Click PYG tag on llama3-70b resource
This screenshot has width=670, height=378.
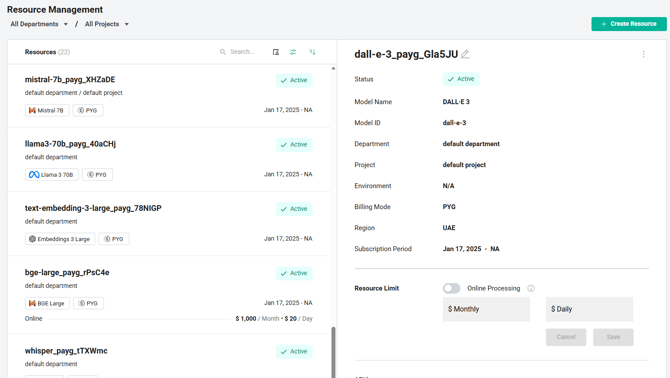(97, 175)
